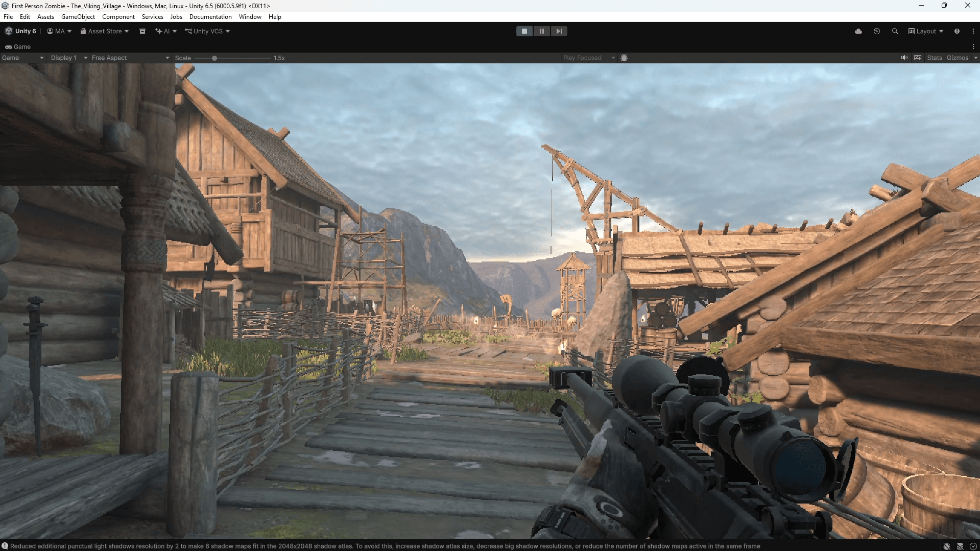Open Free Aspect resolution dropdown
The height and width of the screenshot is (551, 980).
pyautogui.click(x=130, y=58)
